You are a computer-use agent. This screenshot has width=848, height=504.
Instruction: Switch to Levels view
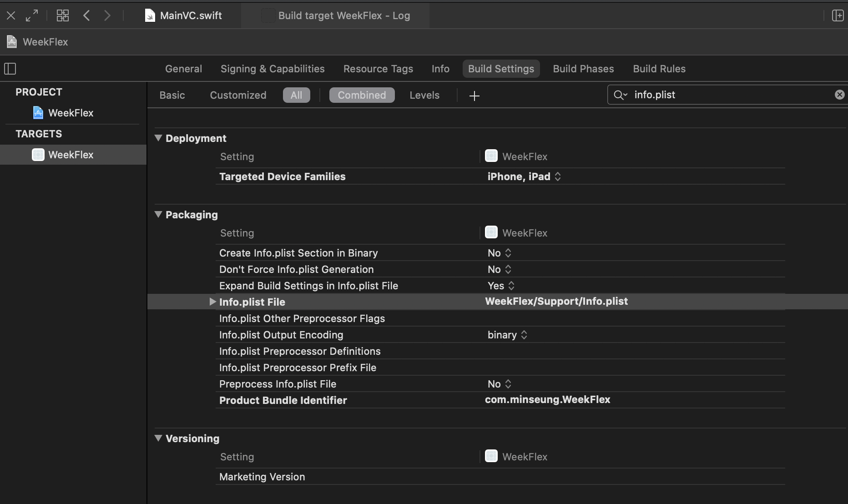coord(424,95)
